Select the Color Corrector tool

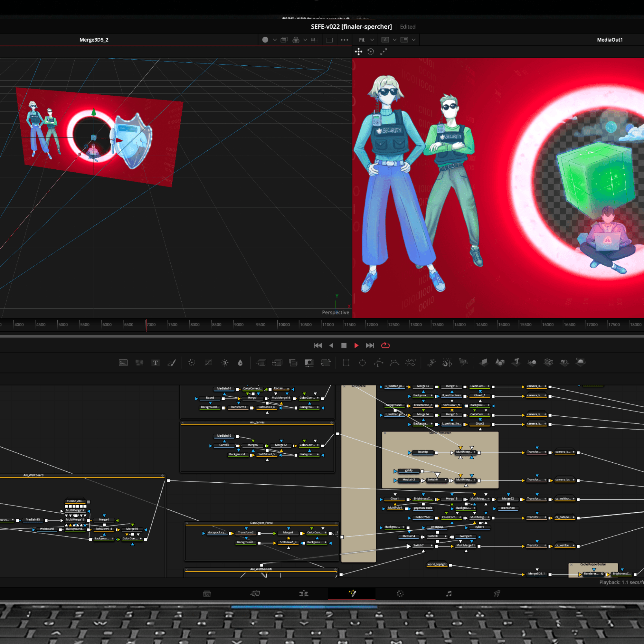point(192,363)
